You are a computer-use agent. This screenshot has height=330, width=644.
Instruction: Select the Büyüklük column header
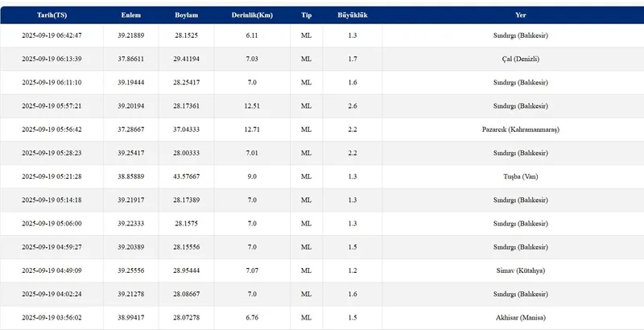tap(353, 15)
